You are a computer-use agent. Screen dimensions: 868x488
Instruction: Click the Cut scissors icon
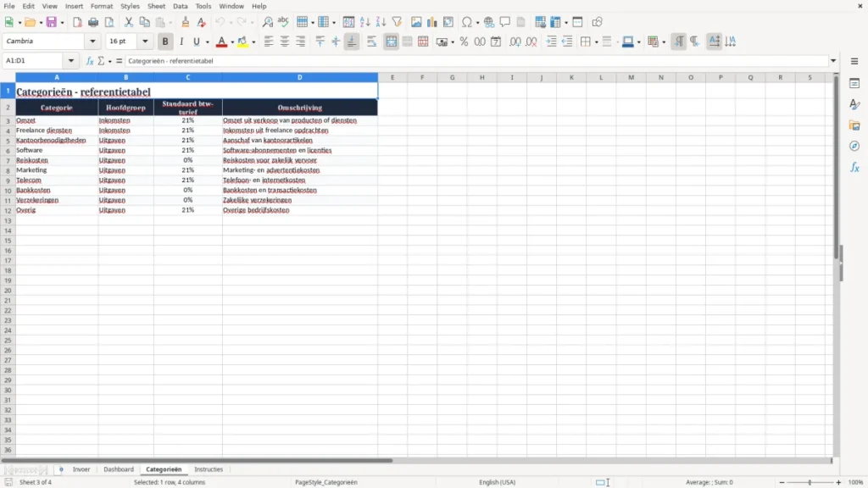tap(129, 22)
